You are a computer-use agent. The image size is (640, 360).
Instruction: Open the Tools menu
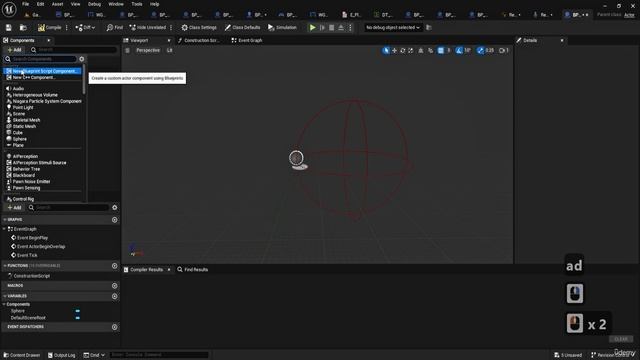pyautogui.click(x=137, y=4)
